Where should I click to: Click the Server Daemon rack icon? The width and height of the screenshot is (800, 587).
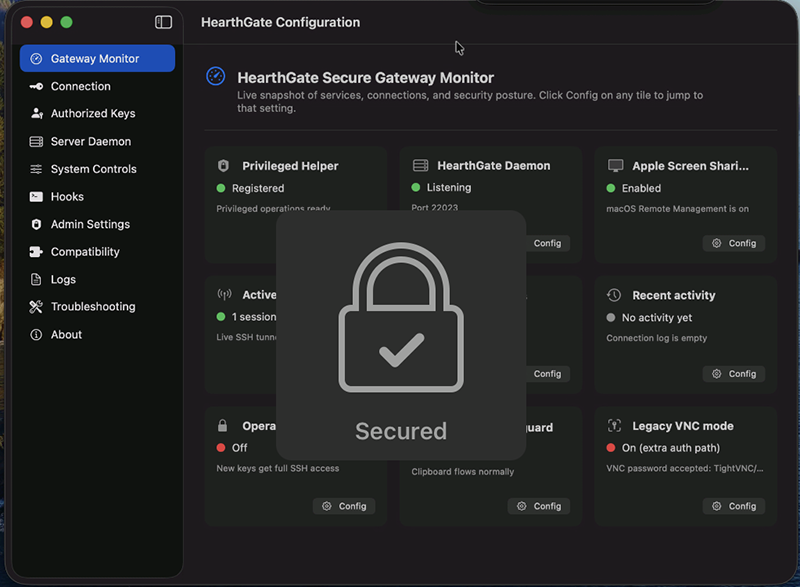(x=36, y=141)
